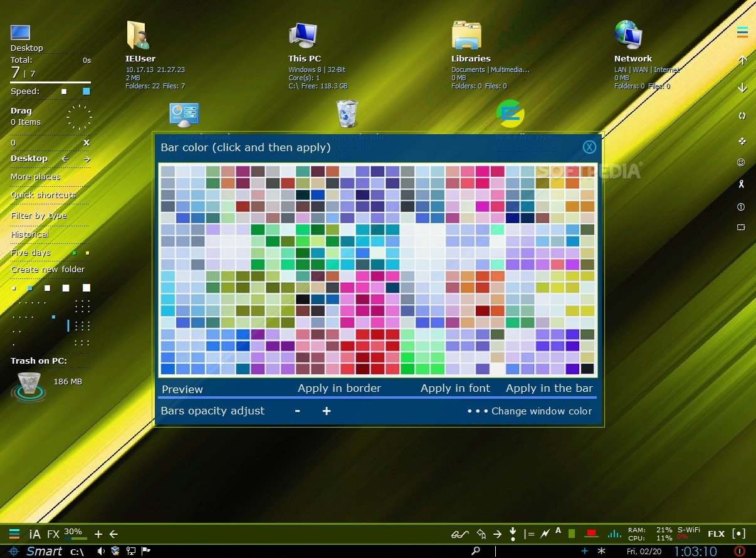
Task: Click the 1:03:10 clock in taskbar
Action: point(695,551)
